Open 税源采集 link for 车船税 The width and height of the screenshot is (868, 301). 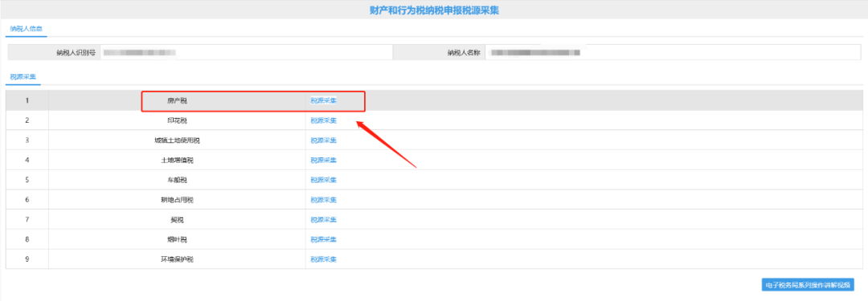[x=323, y=181]
